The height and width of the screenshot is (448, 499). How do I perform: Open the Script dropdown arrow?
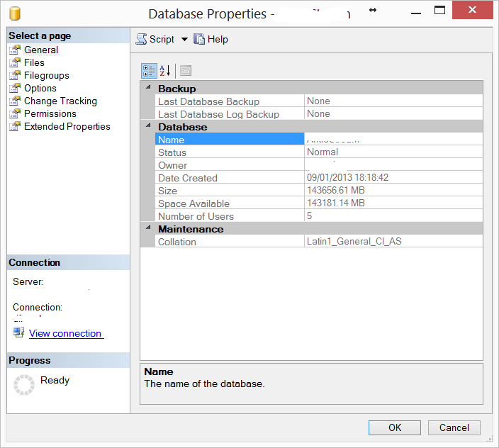pyautogui.click(x=184, y=40)
